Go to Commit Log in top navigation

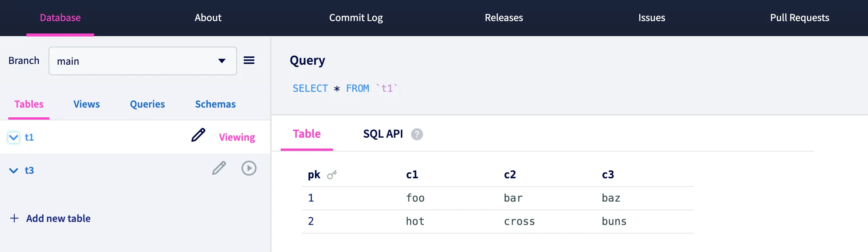[356, 18]
